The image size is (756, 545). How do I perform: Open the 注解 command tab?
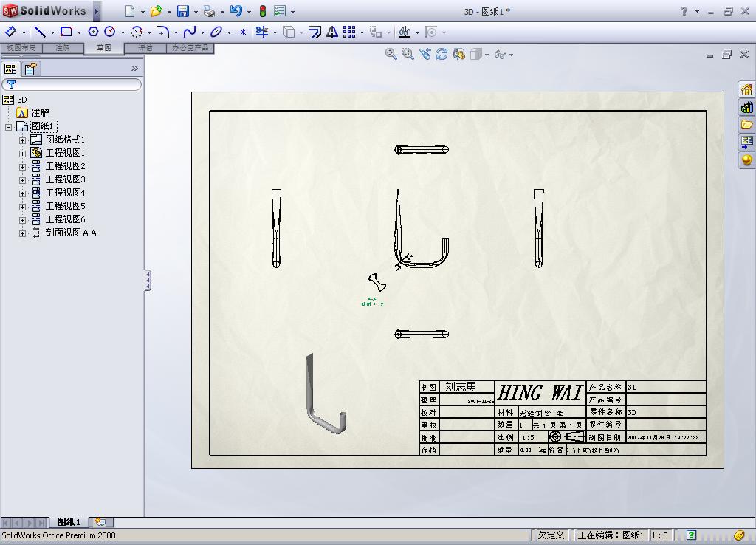63,48
